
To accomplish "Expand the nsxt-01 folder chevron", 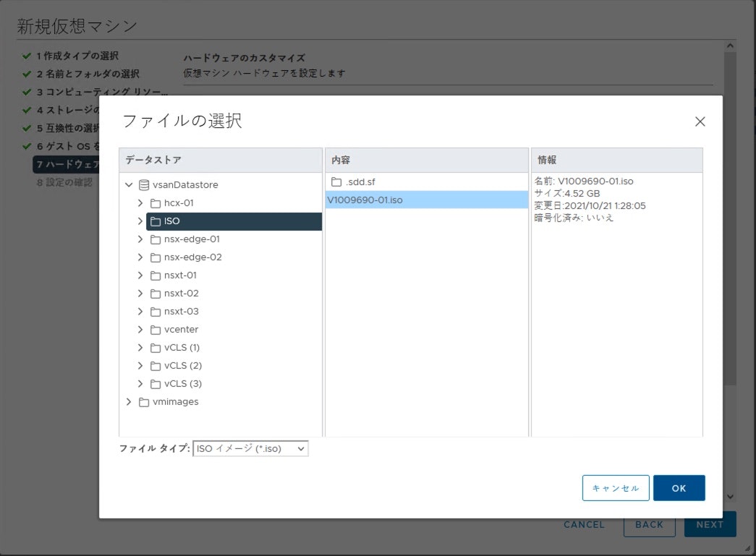I will [x=140, y=275].
